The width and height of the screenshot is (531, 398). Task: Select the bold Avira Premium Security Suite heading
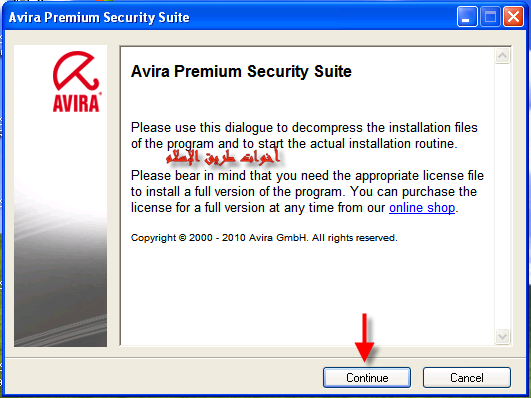tap(241, 71)
